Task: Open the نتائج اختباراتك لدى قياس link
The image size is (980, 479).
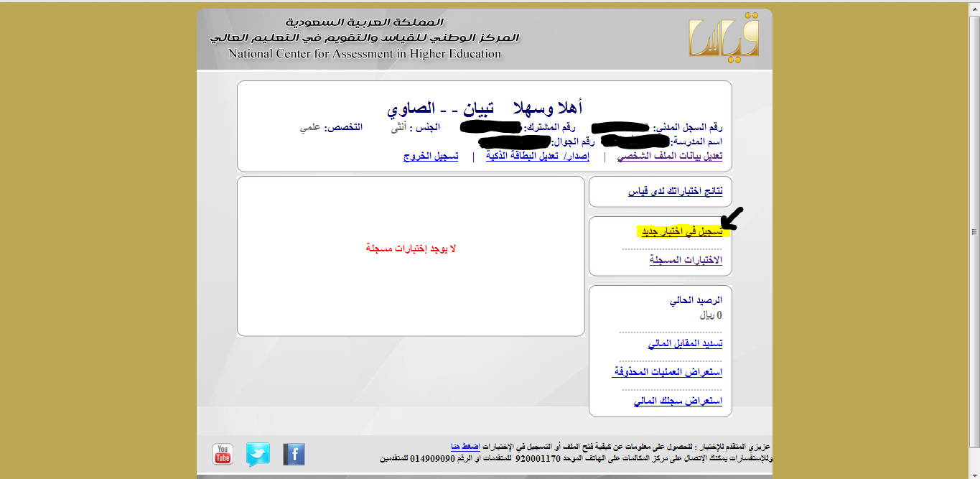Action: (x=675, y=192)
